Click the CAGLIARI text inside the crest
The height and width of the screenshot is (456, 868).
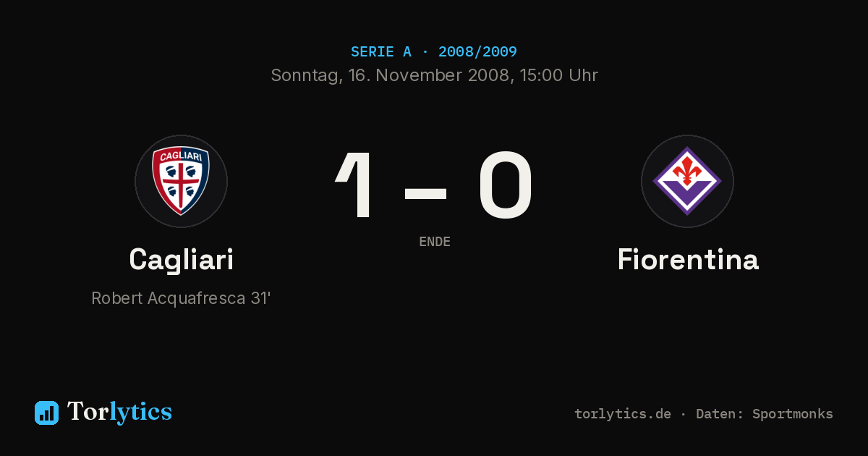tap(181, 156)
